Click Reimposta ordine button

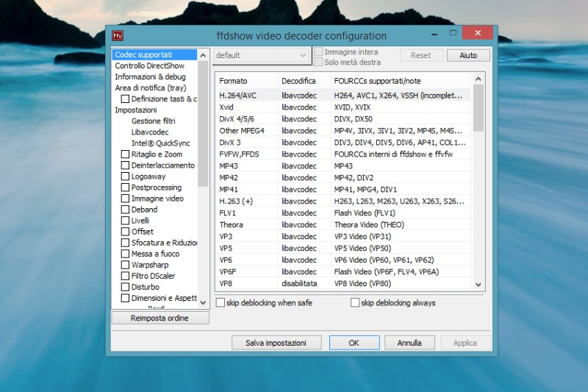[159, 318]
